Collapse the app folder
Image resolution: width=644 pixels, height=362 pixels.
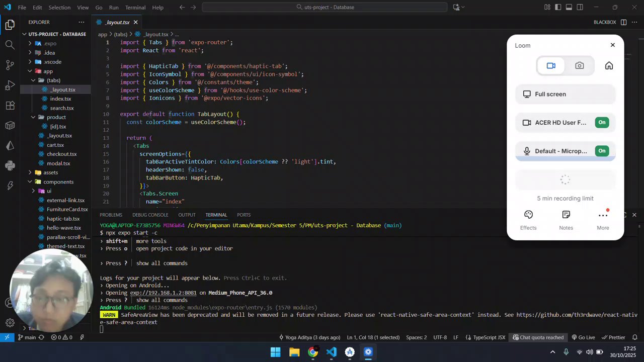[x=30, y=71]
